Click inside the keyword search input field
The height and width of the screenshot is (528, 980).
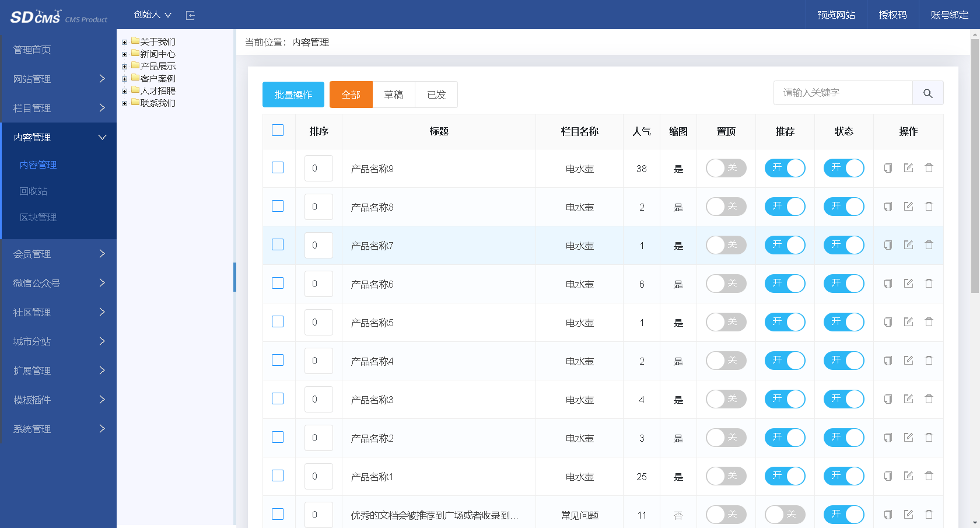843,92
